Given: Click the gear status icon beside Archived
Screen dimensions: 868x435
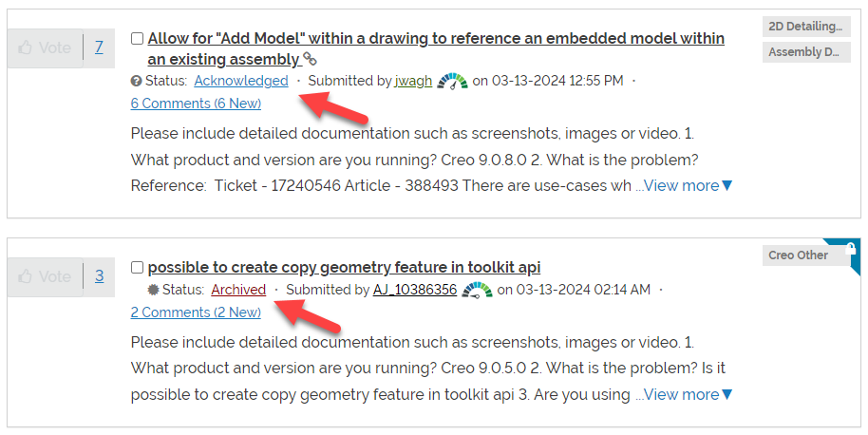Looking at the screenshot, I should pos(153,290).
